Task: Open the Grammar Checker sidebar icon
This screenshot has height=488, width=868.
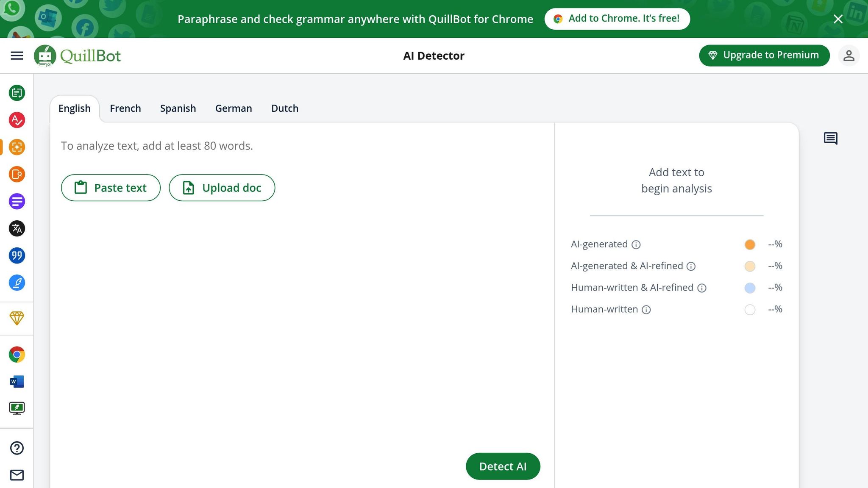Action: (x=17, y=120)
